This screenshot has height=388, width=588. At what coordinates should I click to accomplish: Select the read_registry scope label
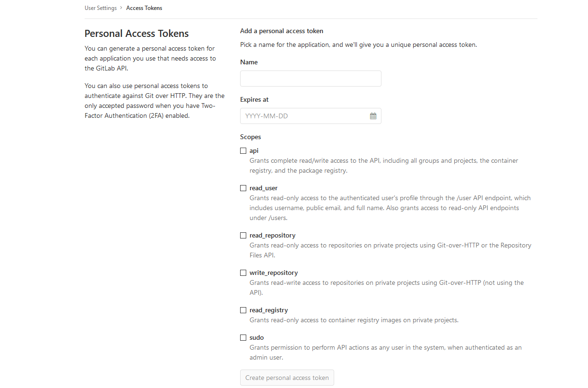[x=269, y=310]
